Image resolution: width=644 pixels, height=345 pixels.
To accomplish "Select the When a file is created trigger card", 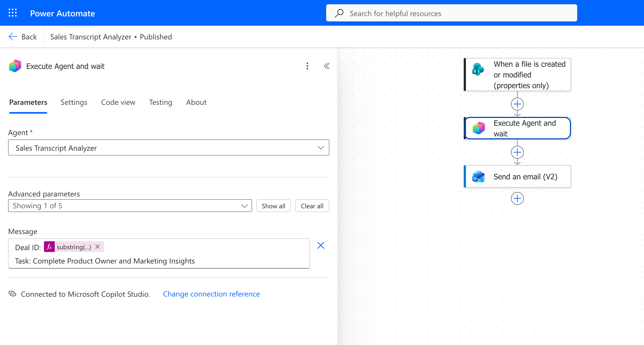I will 517,75.
